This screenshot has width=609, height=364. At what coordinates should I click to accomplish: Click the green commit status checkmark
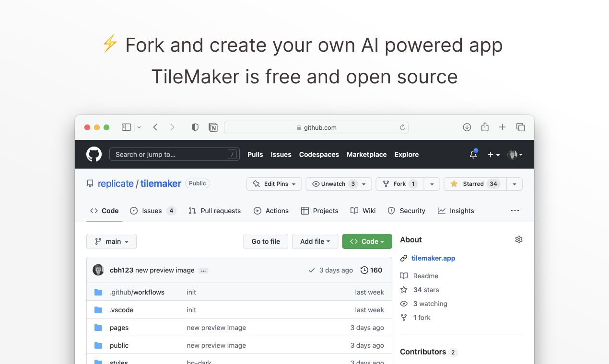(x=312, y=270)
